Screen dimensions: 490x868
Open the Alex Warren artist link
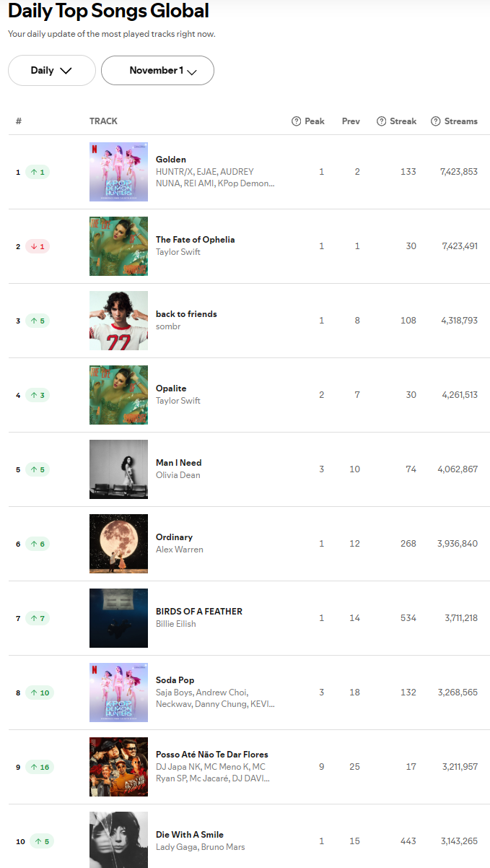click(180, 550)
